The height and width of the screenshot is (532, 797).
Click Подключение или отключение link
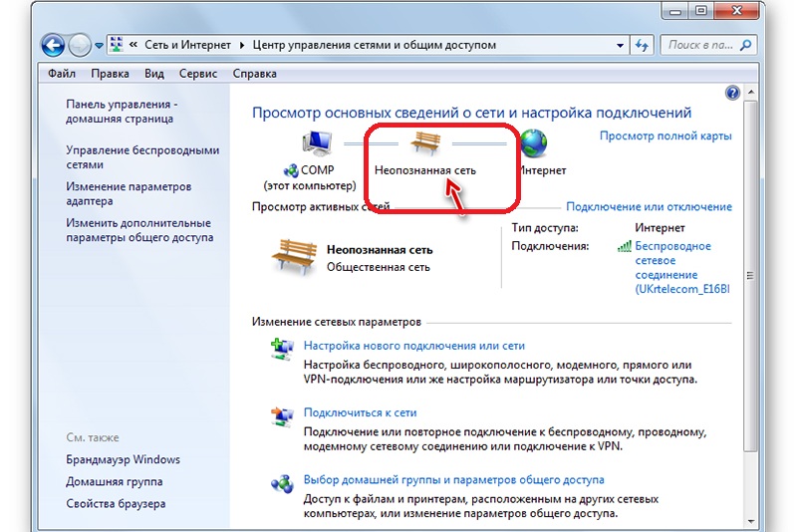[x=650, y=207]
